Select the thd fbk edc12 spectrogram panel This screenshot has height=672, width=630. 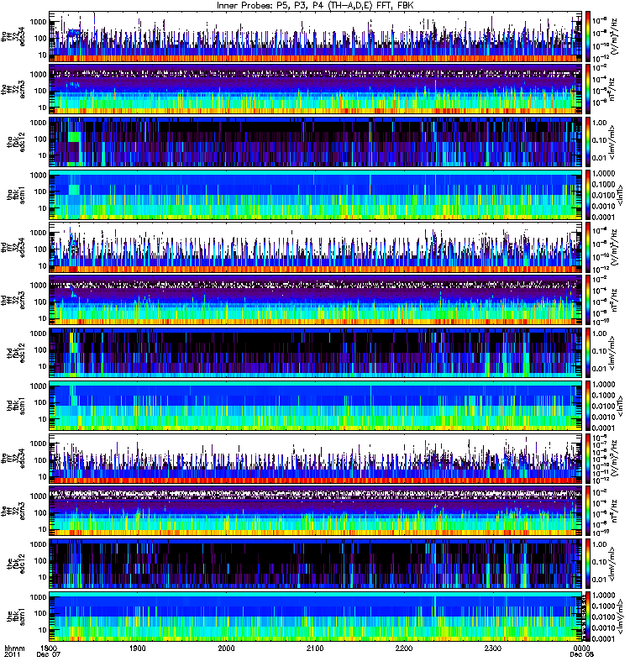315,353
